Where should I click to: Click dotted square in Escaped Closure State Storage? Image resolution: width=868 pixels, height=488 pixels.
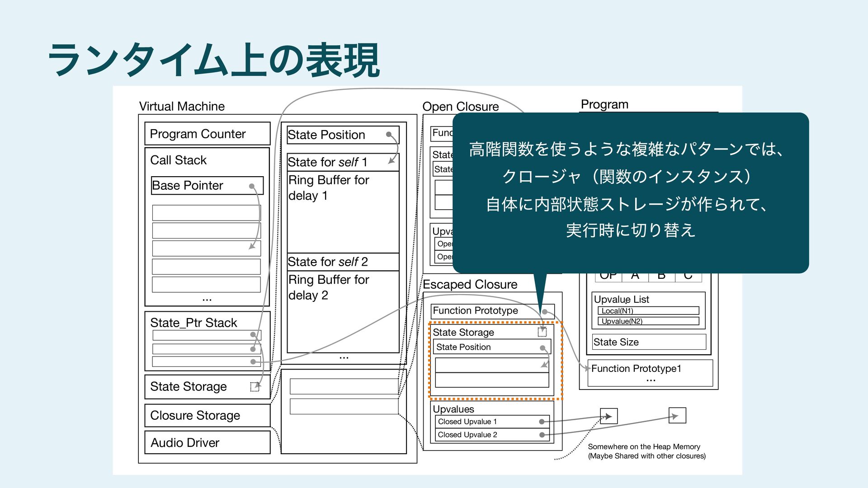tap(542, 333)
